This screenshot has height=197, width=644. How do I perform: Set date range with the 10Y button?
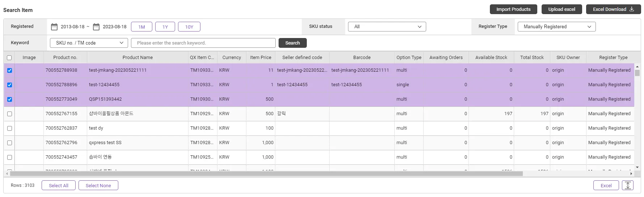click(x=189, y=27)
